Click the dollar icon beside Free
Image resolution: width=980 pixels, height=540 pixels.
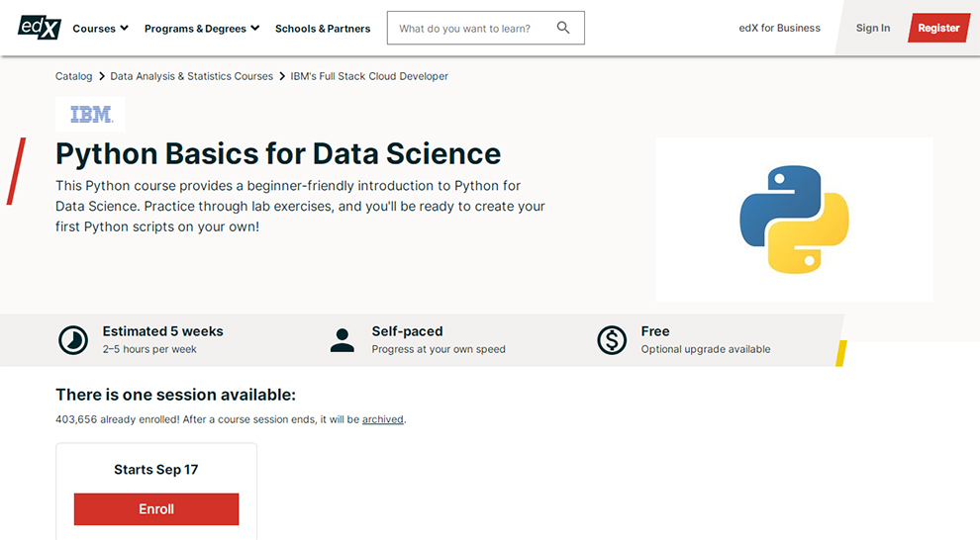[611, 340]
